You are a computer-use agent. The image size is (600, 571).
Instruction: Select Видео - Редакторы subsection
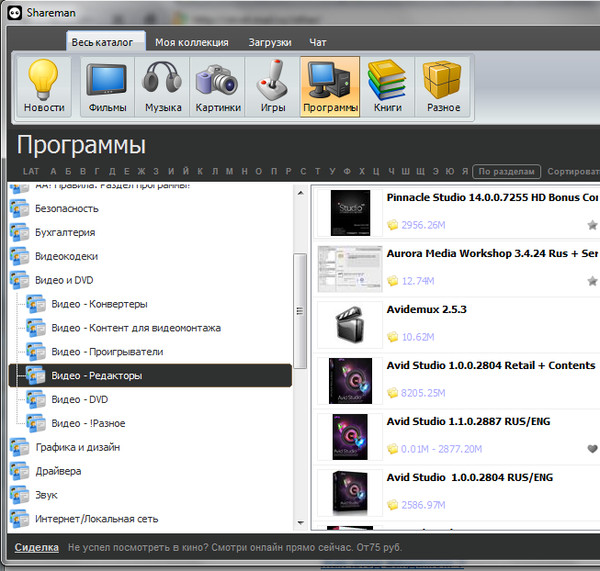coord(150,375)
